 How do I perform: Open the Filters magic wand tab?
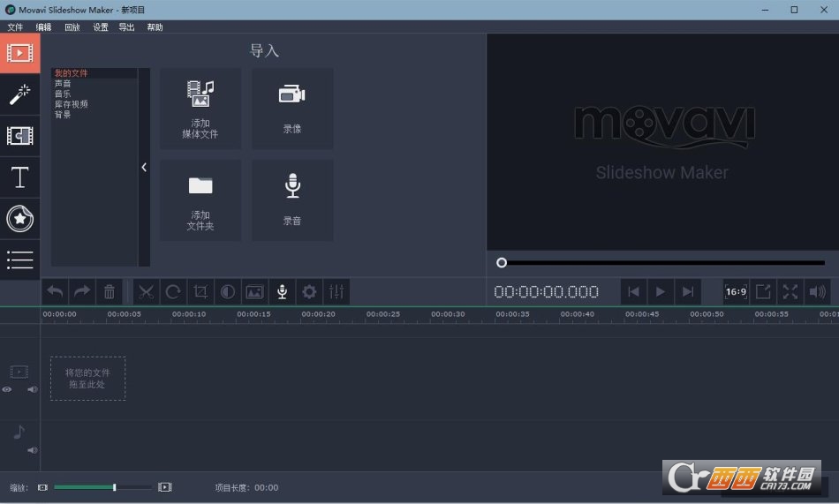tap(19, 94)
